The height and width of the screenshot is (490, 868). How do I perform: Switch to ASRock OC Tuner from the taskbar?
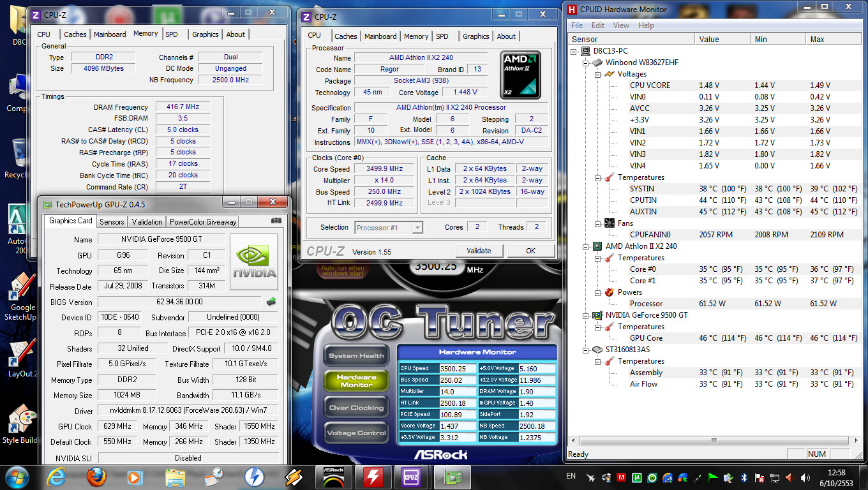click(x=333, y=477)
